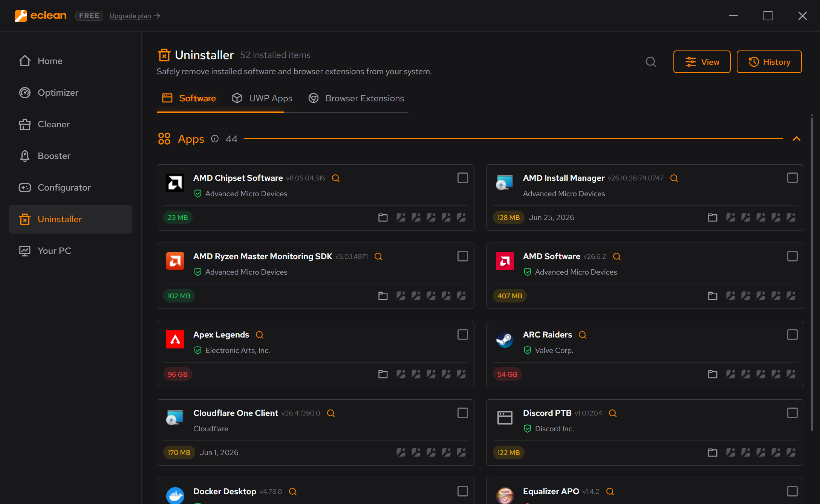
Task: Select Apex Legends checkbox
Action: 463,334
